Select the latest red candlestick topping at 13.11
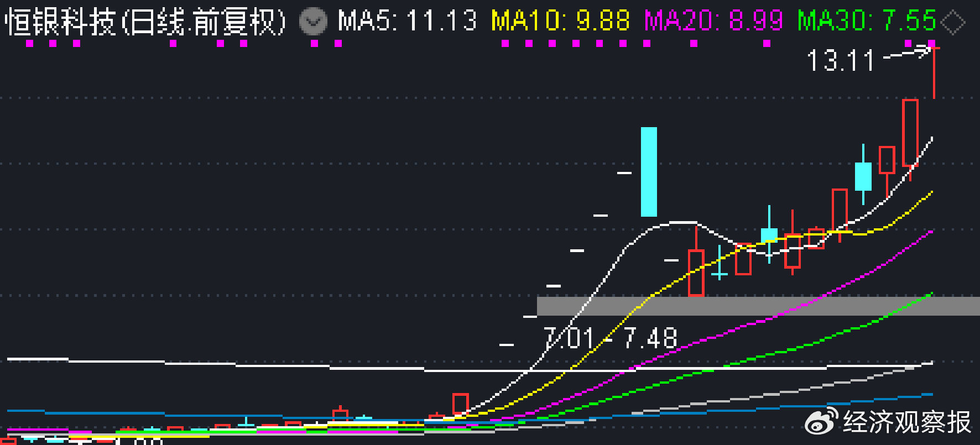The image size is (980, 445). pyautogui.click(x=934, y=74)
